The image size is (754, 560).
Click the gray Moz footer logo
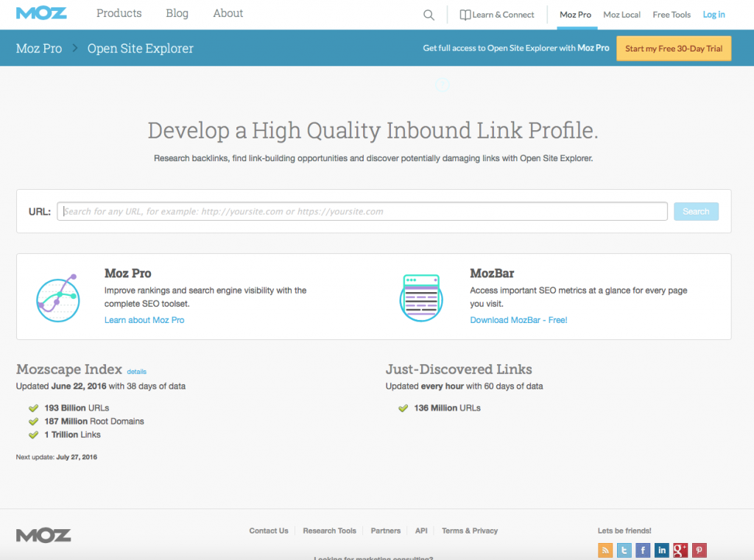pos(43,536)
